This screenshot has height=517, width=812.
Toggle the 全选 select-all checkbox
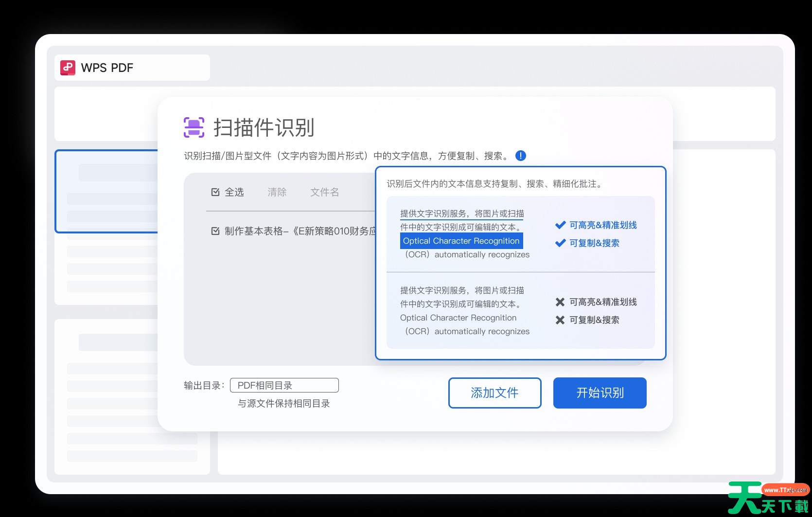coord(215,192)
